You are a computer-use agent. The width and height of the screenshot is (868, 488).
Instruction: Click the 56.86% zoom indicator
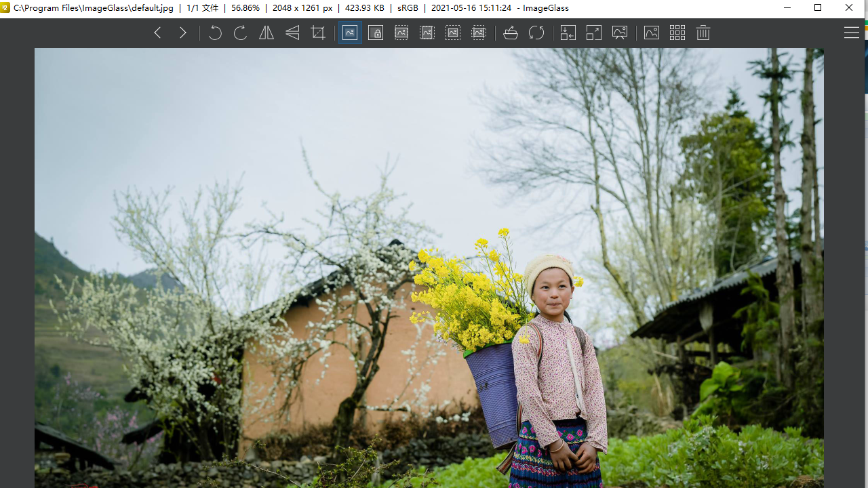244,8
